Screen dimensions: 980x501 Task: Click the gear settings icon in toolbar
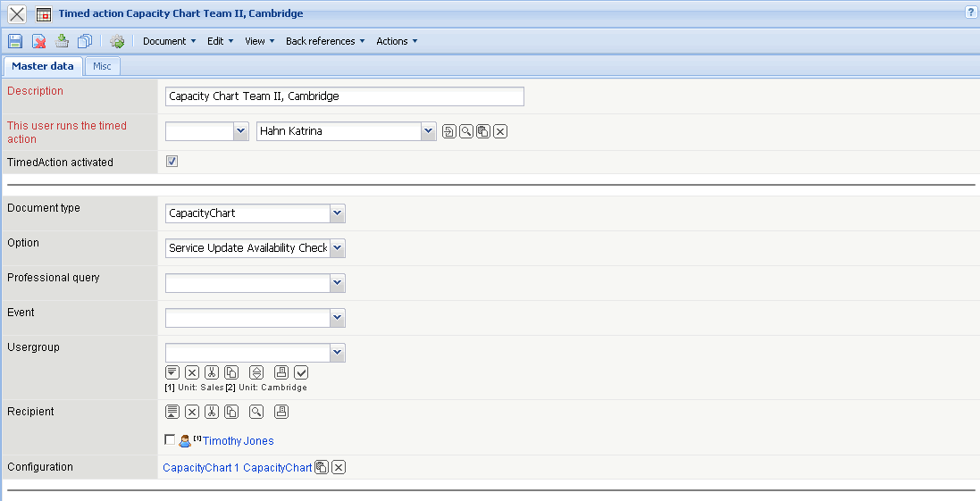coord(116,41)
